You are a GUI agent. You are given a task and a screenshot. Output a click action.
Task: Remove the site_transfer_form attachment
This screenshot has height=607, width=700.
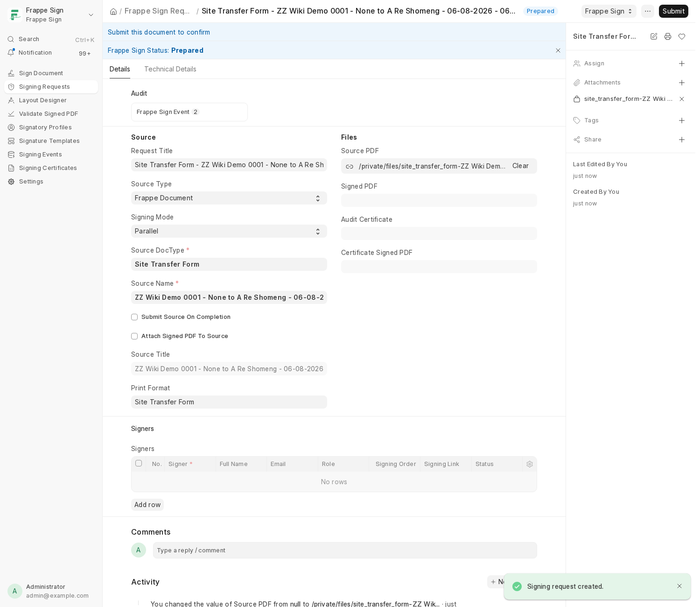(x=682, y=99)
